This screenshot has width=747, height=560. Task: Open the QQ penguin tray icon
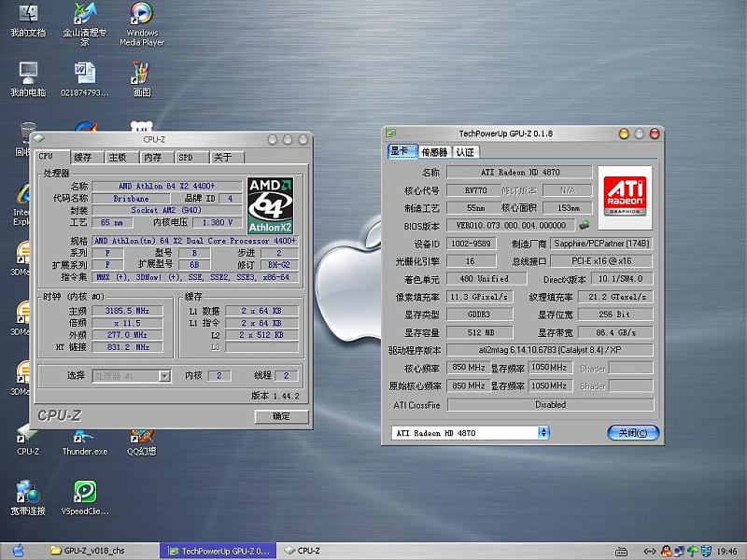[667, 552]
